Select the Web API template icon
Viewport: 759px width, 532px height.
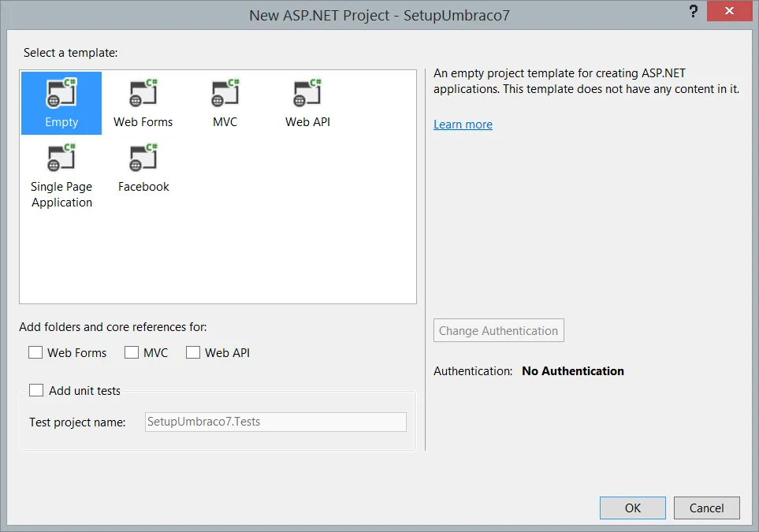[x=307, y=95]
